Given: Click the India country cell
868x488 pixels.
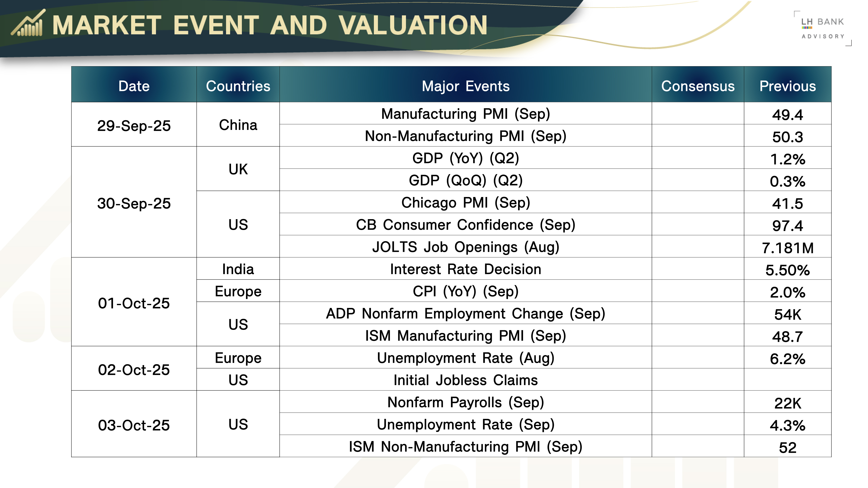Looking at the screenshot, I should [x=238, y=269].
